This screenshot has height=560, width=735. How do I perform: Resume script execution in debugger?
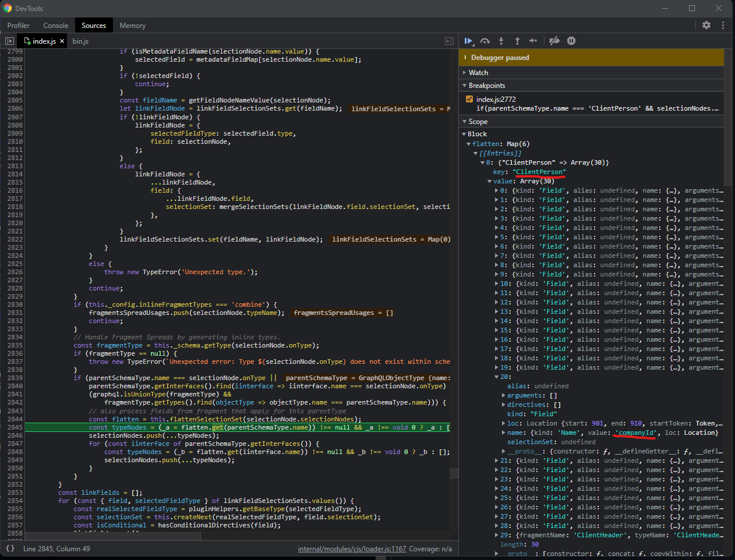click(x=468, y=41)
